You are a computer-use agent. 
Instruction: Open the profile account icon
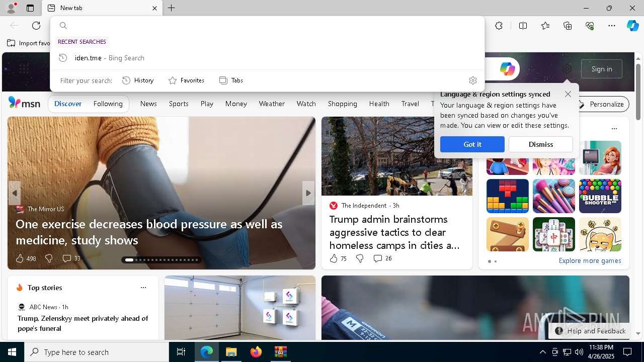[x=11, y=8]
